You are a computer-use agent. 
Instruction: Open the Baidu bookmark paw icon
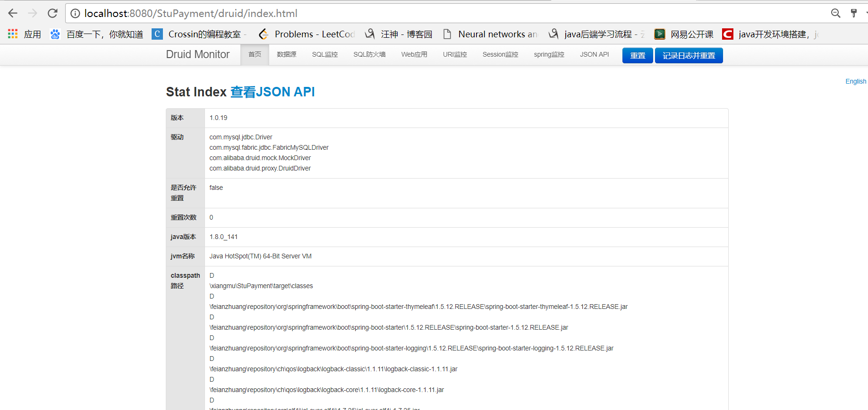coord(55,34)
